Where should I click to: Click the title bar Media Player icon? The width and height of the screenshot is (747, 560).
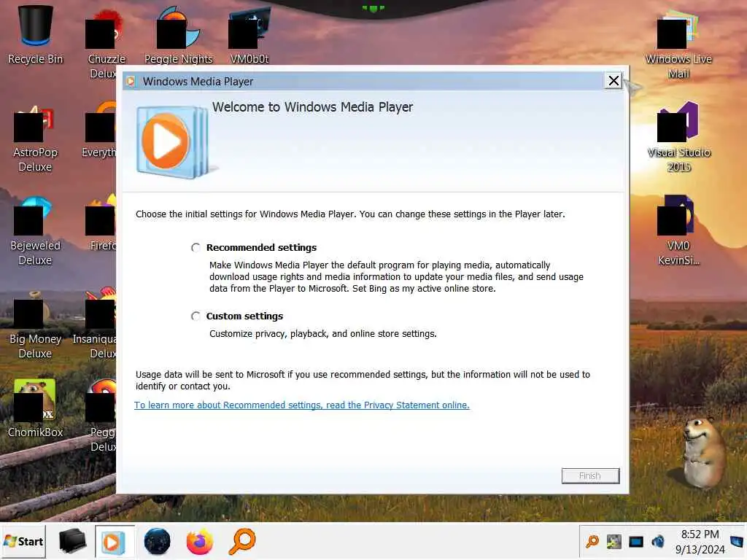(131, 82)
